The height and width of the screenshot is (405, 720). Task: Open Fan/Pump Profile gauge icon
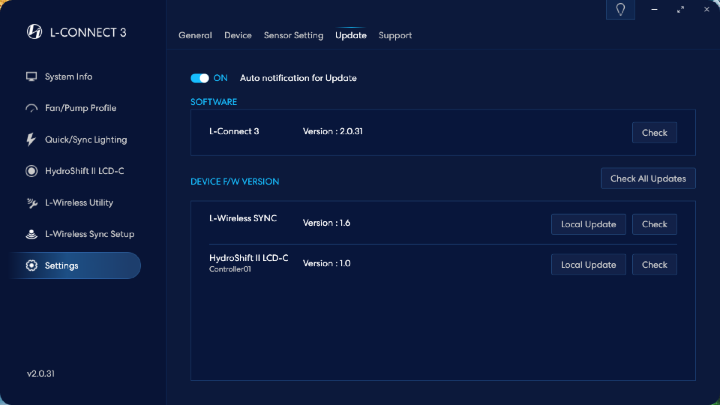click(x=31, y=108)
